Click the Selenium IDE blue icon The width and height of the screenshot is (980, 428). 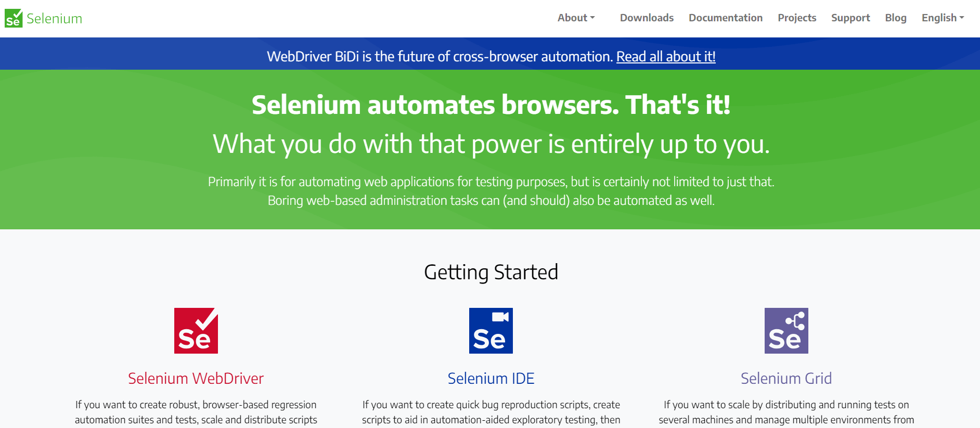point(491,330)
